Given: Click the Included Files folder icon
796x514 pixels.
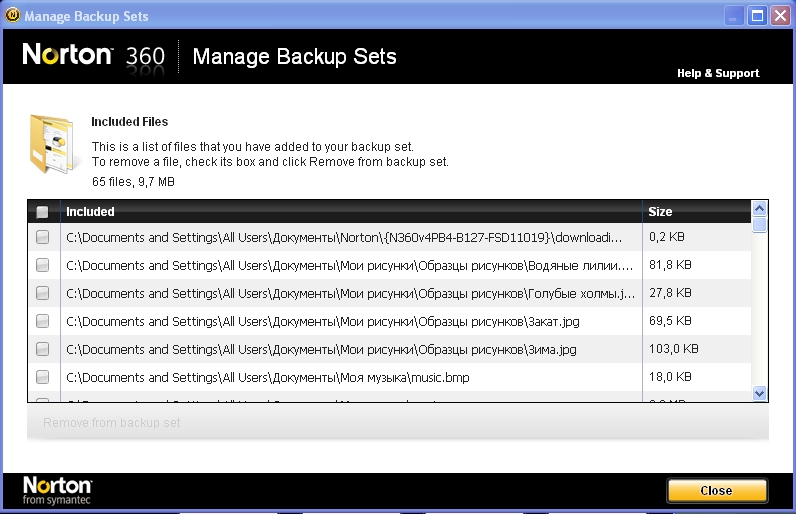Looking at the screenshot, I should 53,146.
